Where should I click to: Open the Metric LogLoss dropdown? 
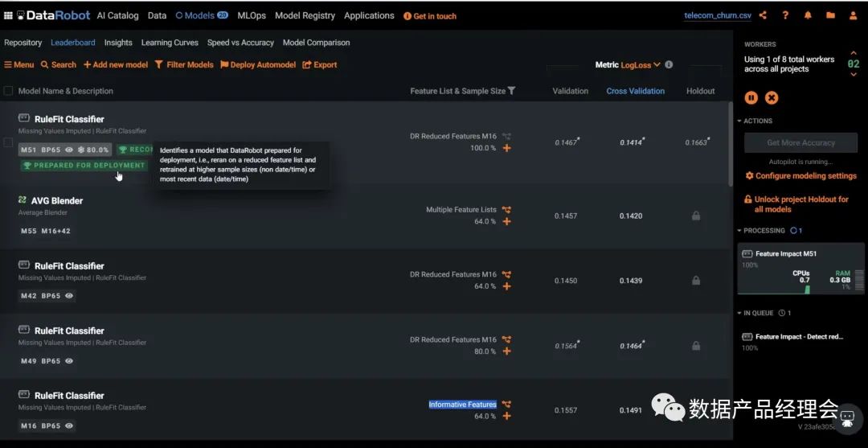click(641, 65)
